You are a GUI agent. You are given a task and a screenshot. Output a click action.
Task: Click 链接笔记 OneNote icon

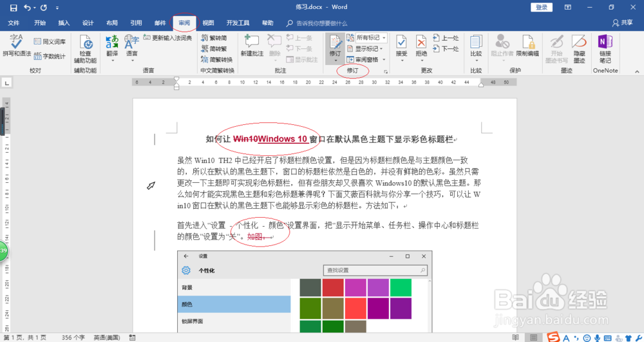(605, 48)
